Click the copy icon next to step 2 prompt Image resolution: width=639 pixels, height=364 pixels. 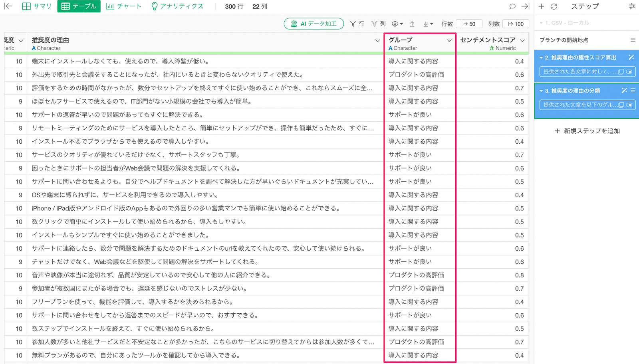(x=621, y=71)
